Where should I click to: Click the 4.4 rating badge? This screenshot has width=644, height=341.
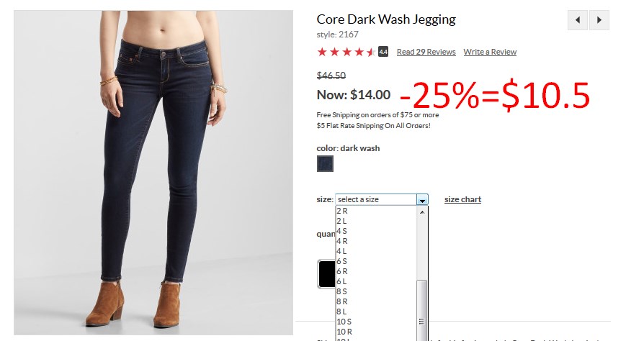coord(383,52)
